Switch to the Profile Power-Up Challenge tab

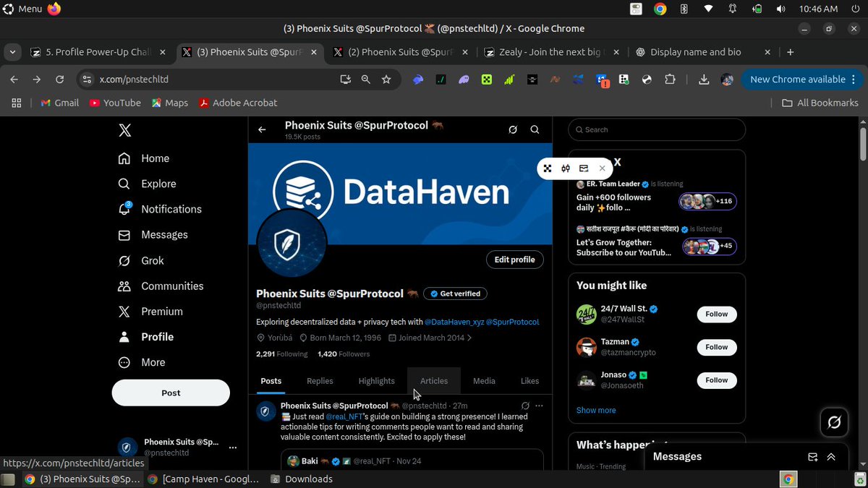(x=99, y=52)
